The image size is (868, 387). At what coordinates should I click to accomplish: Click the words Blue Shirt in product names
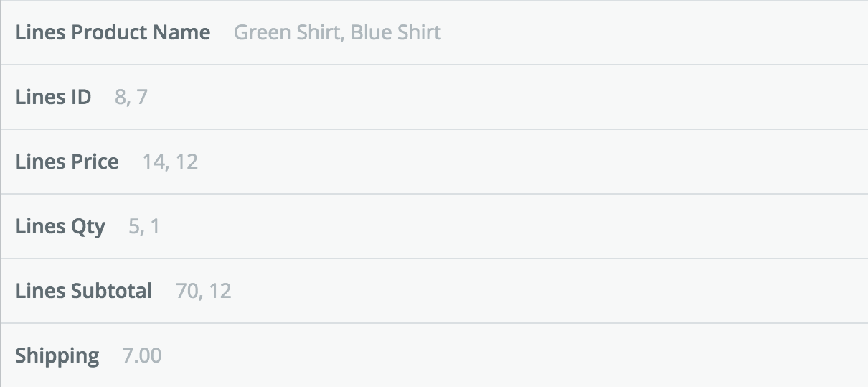pos(396,32)
